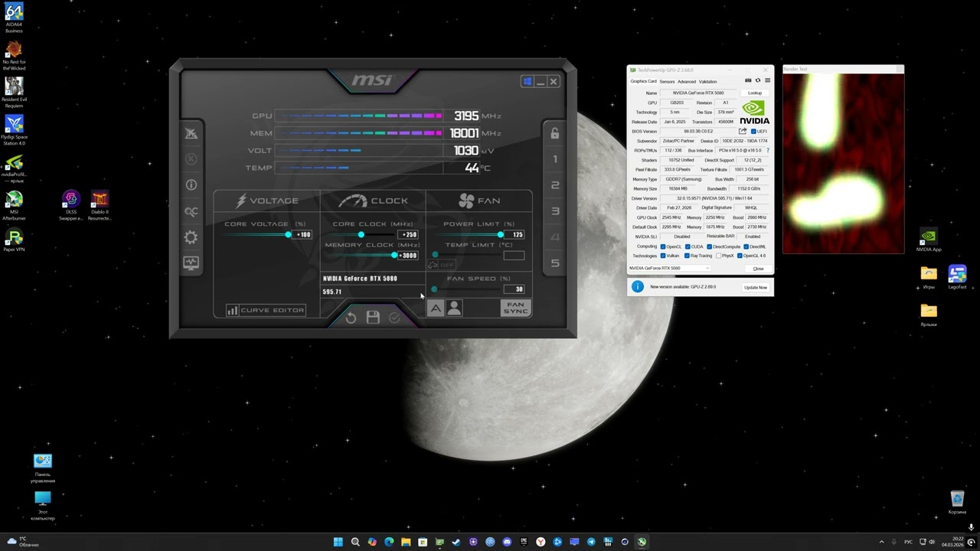This screenshot has width=980, height=551.
Task: Toggle the profile lock icon
Action: pos(555,133)
